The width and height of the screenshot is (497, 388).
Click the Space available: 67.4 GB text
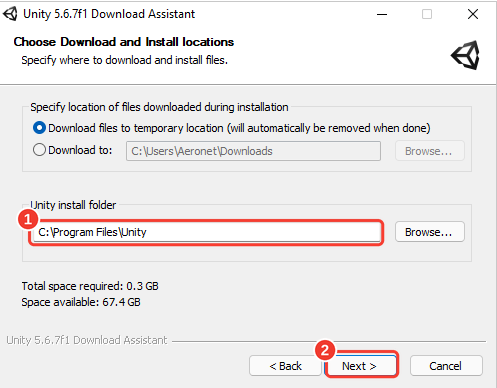pyautogui.click(x=81, y=302)
